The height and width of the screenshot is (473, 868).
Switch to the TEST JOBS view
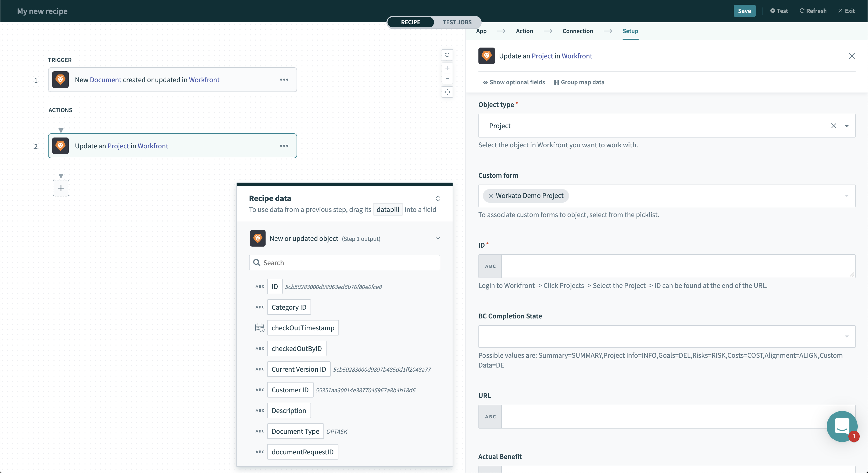click(x=457, y=22)
